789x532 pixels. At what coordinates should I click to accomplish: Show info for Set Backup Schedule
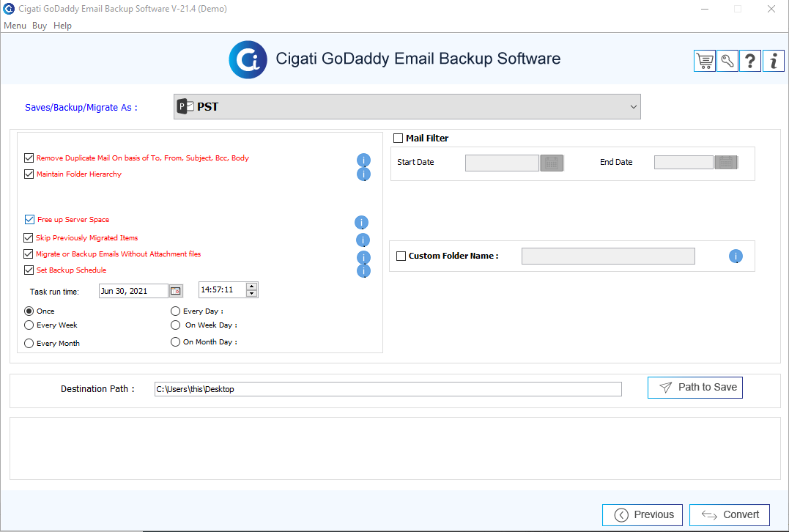pyautogui.click(x=364, y=271)
